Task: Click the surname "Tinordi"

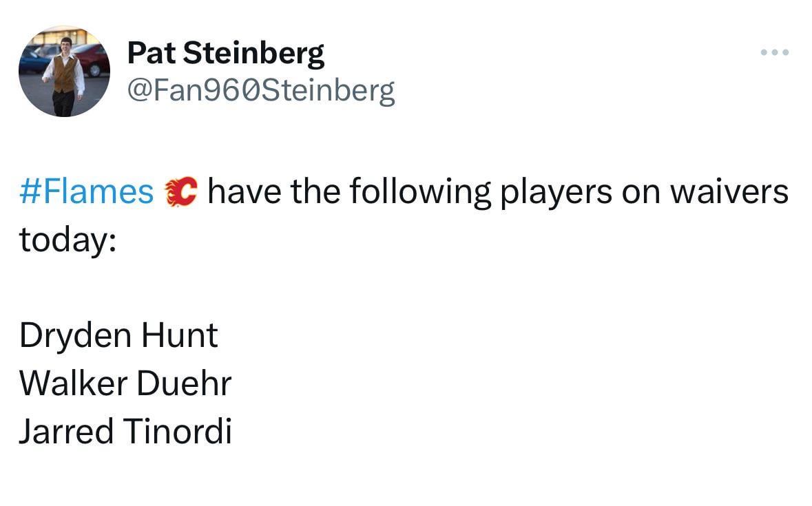Action: point(178,432)
